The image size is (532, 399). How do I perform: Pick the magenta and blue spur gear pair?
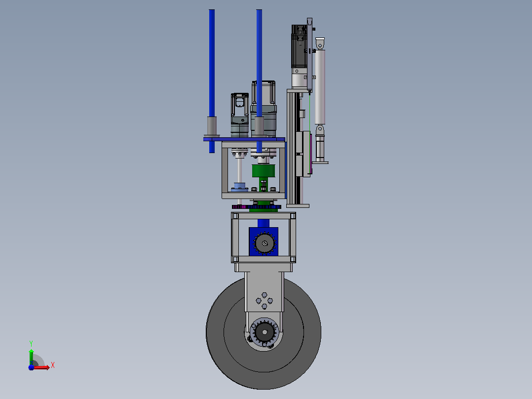(x=257, y=207)
